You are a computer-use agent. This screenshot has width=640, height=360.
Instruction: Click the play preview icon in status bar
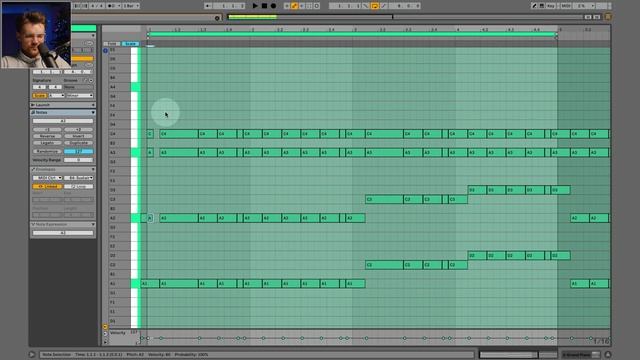click(32, 355)
